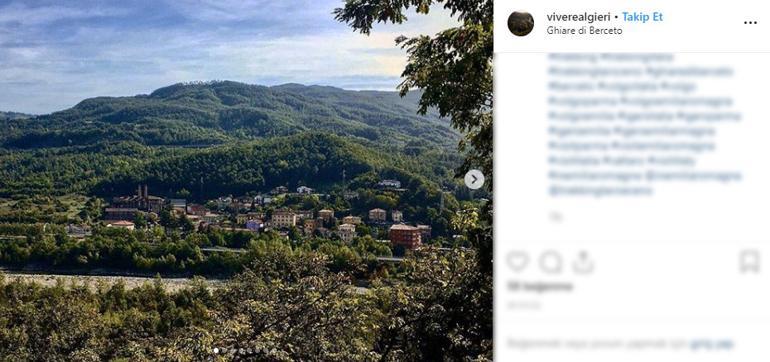
Task: Like the post with the heart icon
Action: 517,262
